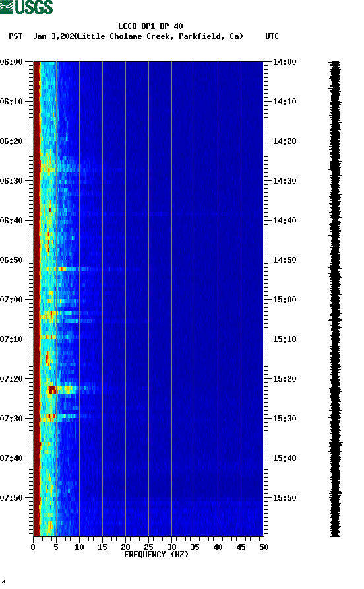364x589 pixels.
Task: Click the 06:20 PST time label
Action: tap(11, 141)
